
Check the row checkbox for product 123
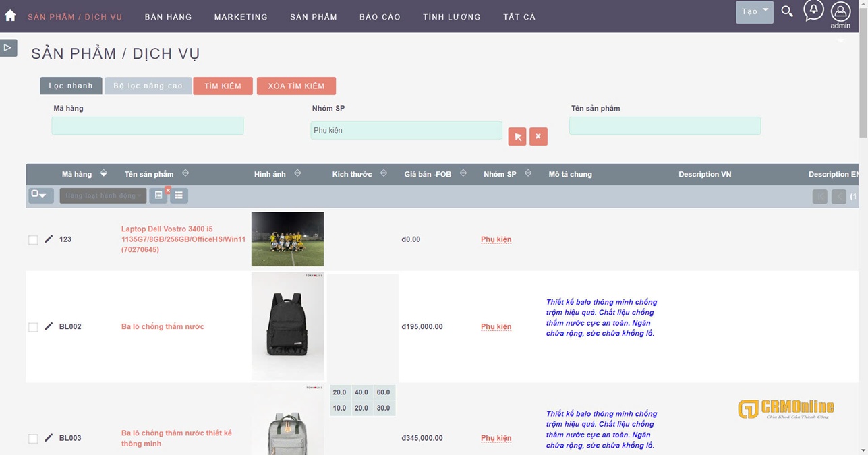tap(32, 239)
